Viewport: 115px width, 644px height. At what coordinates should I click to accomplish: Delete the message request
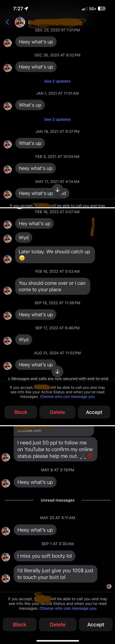[x=57, y=624]
